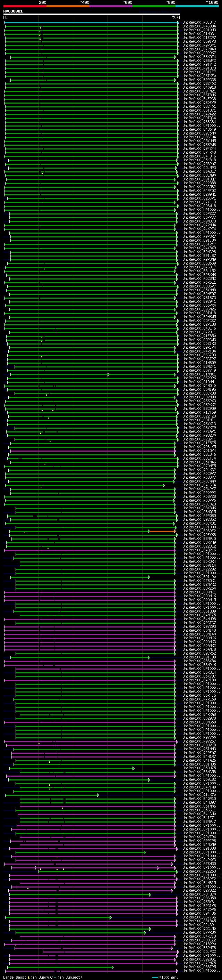Select hit label UniRef100_B4QR16

[x=199, y=550]
